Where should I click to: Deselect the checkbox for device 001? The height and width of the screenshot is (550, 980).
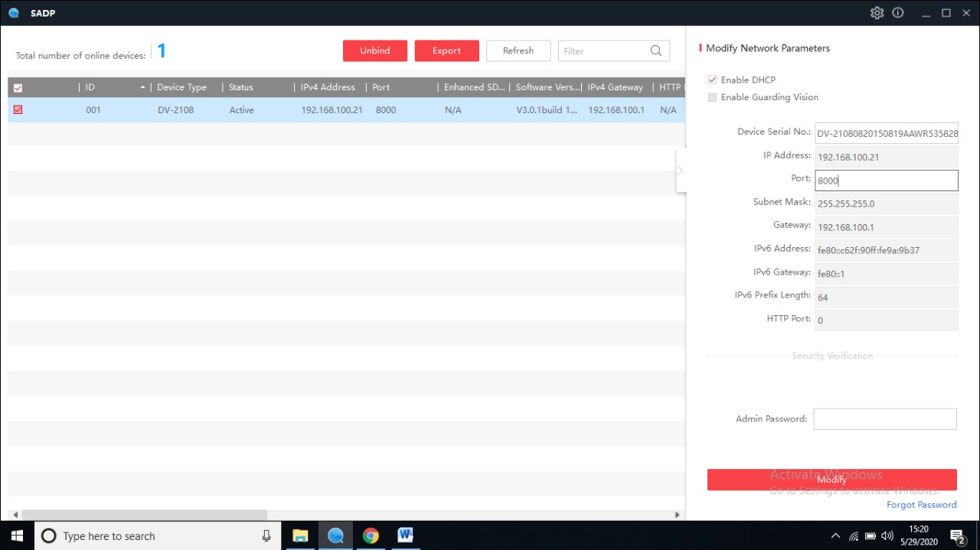point(18,110)
